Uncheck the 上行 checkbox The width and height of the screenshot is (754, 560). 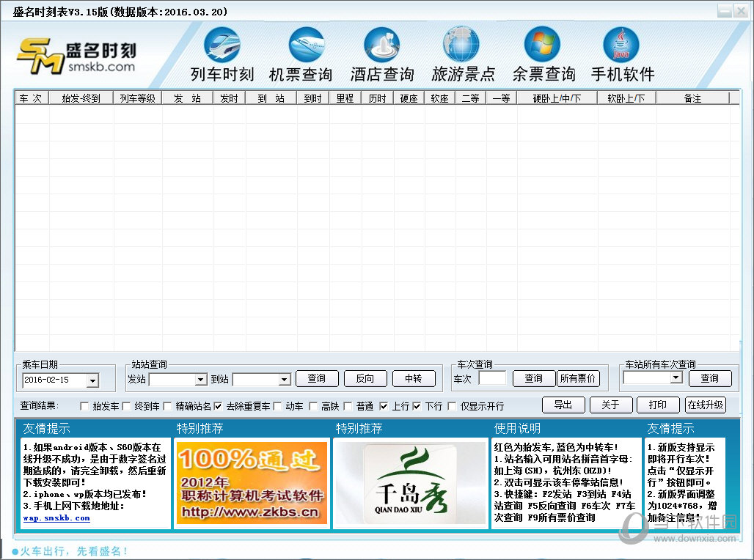pos(384,406)
